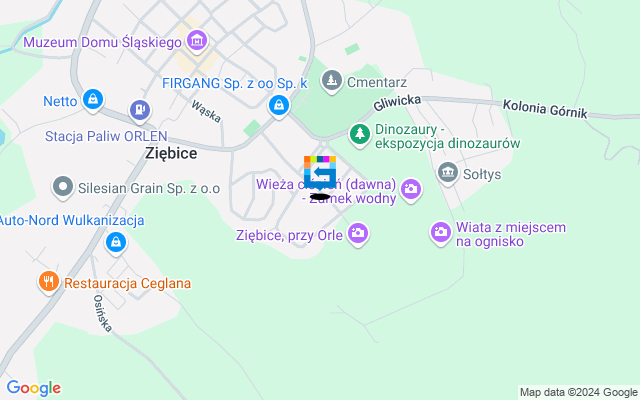Open the Google logo link
This screenshot has height=400, width=640.
[34, 388]
